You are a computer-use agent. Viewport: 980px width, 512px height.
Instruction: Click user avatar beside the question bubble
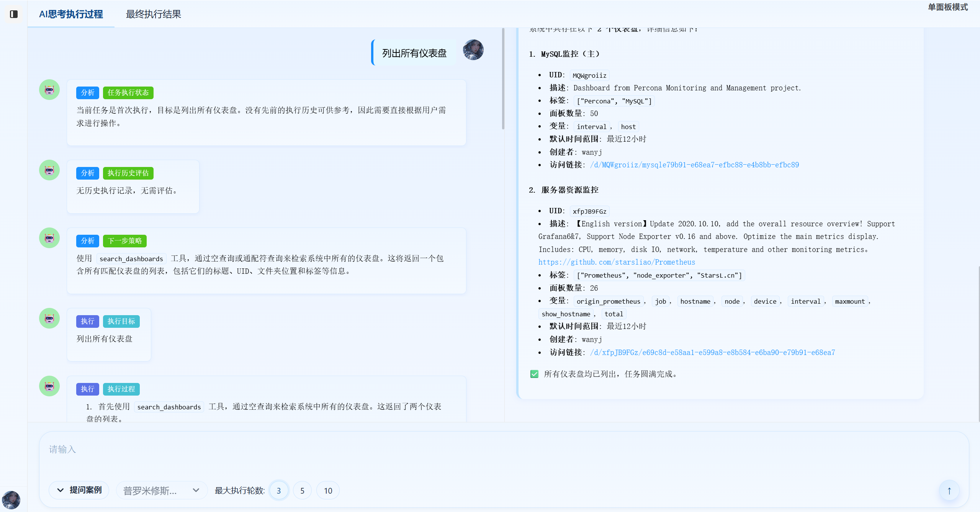pos(473,50)
